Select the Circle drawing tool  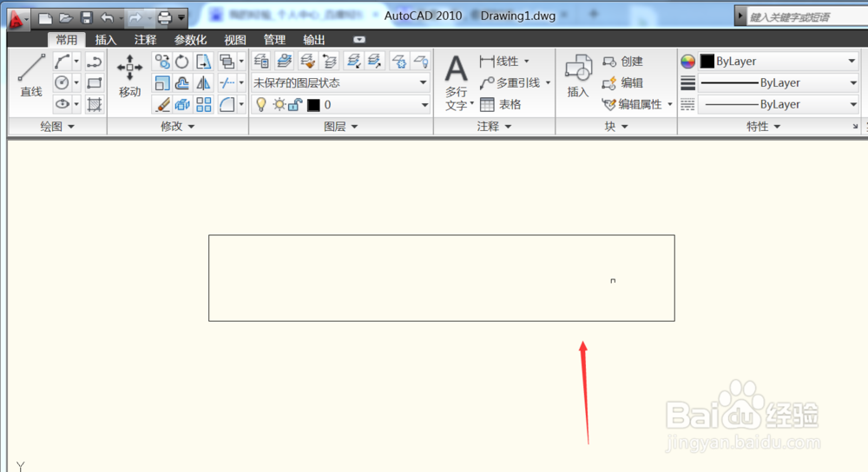click(62, 83)
